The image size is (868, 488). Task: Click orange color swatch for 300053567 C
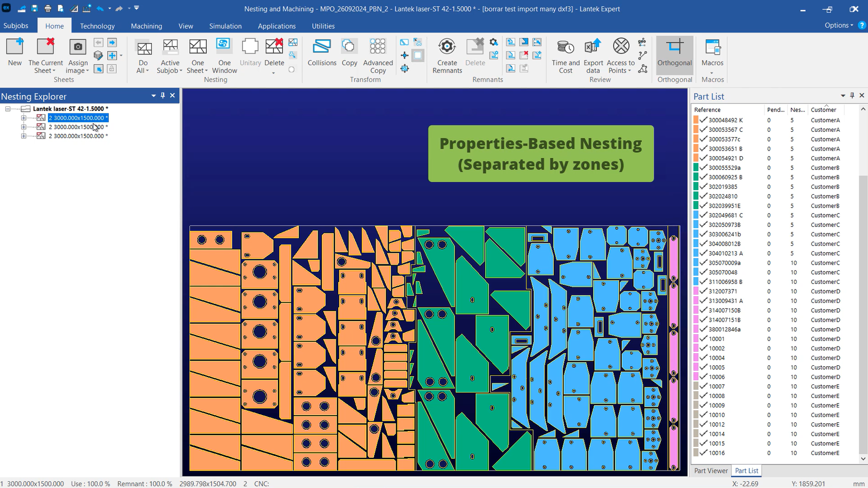coord(696,130)
